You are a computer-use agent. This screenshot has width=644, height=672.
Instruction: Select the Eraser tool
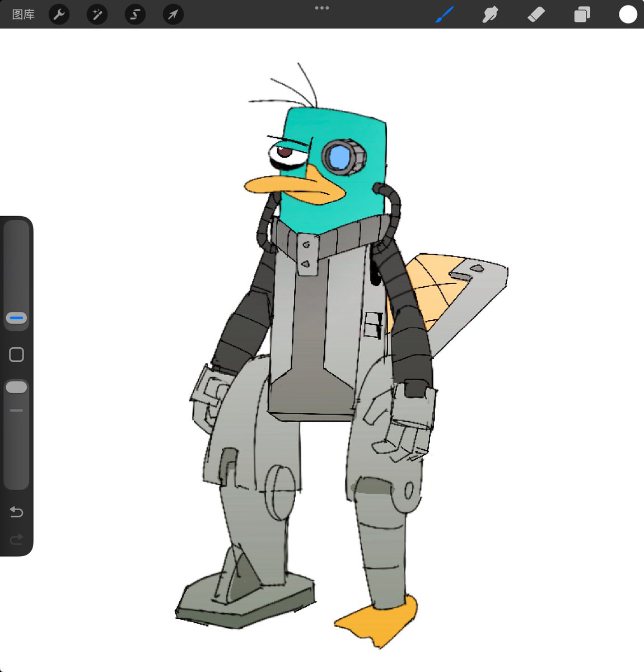click(x=536, y=15)
